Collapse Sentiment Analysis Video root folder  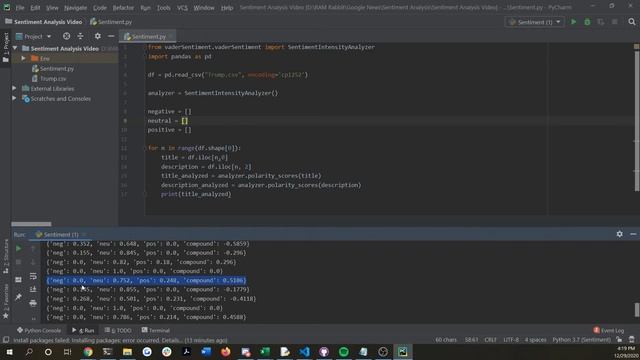[15, 48]
